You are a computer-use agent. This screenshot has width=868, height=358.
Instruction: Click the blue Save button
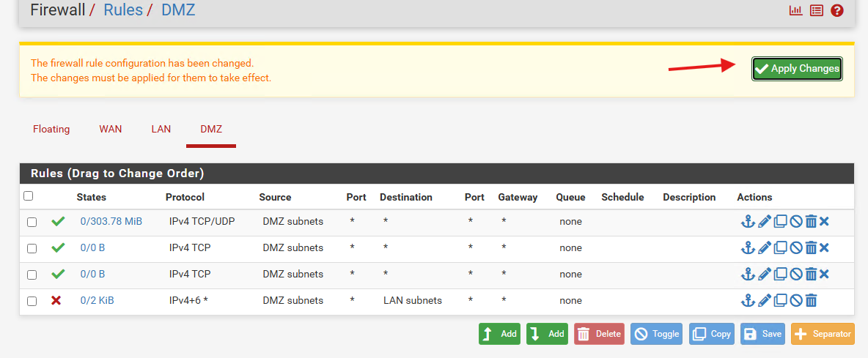pyautogui.click(x=763, y=334)
